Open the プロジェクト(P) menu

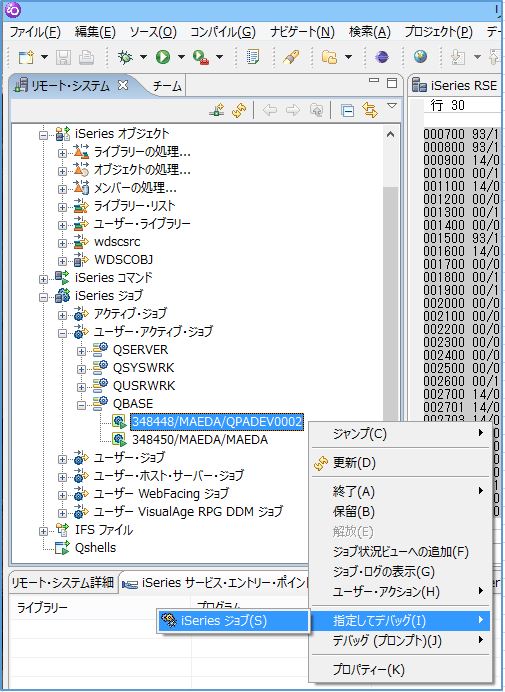tap(438, 32)
